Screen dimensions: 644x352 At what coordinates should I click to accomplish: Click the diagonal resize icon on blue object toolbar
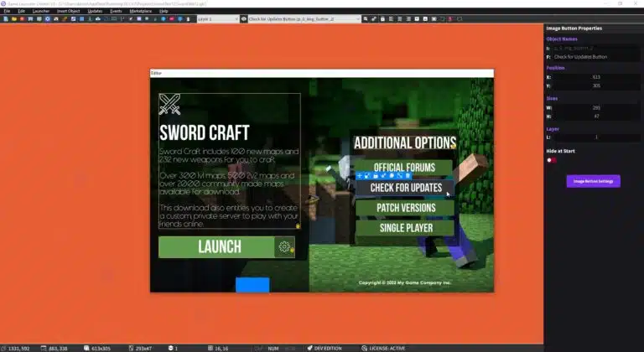coord(400,176)
